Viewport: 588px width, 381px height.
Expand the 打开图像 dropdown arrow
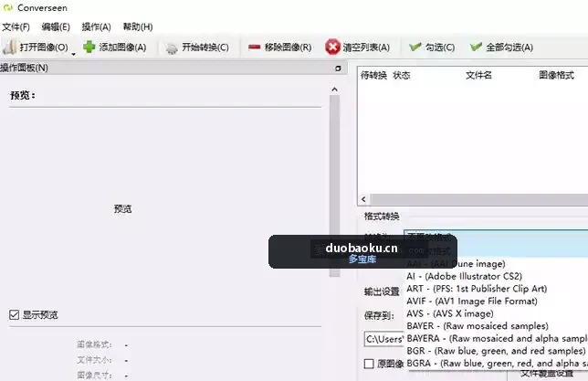[x=73, y=54]
